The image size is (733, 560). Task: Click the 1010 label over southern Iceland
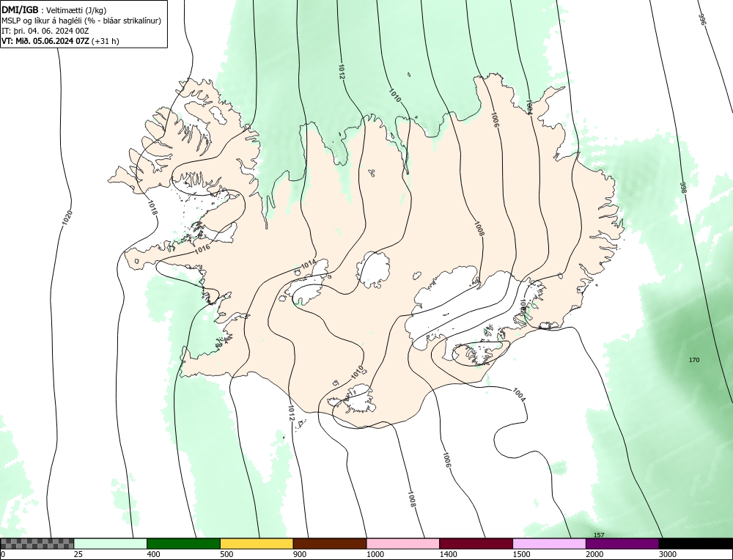(x=357, y=372)
